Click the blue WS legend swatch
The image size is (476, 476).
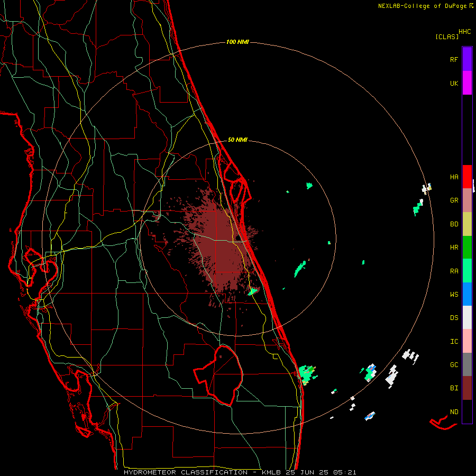click(467, 294)
